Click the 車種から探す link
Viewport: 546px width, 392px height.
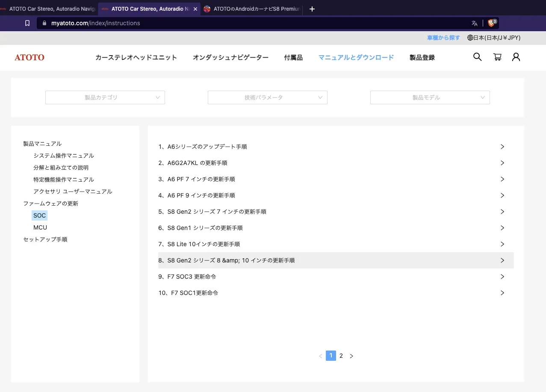(443, 38)
